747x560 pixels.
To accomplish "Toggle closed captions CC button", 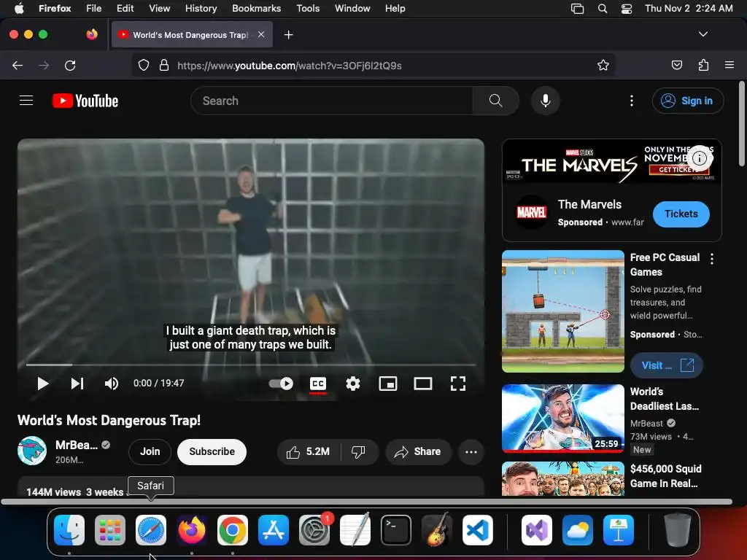I will [x=318, y=384].
